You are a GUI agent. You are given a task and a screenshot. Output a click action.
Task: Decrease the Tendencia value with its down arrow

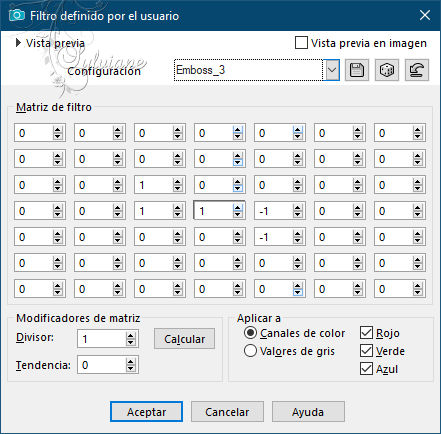tap(130, 368)
